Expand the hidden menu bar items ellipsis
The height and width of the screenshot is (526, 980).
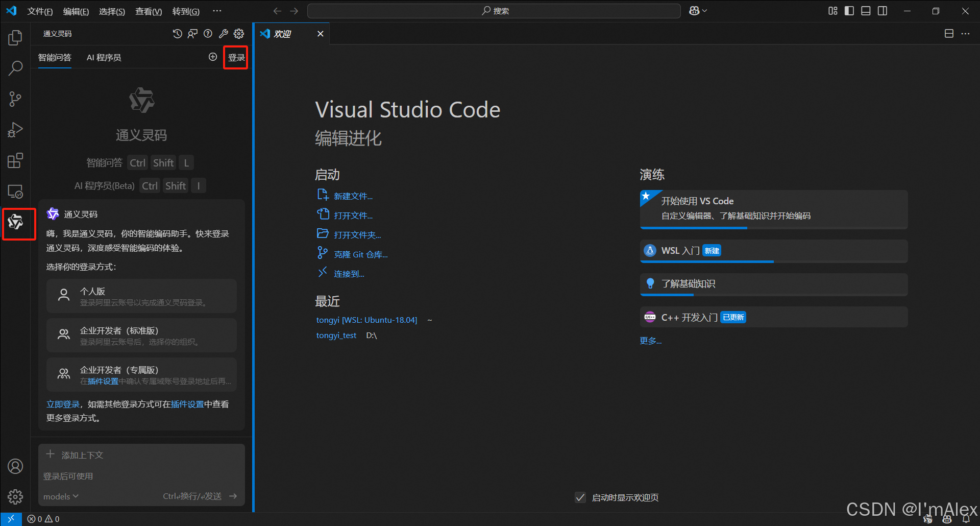click(217, 11)
